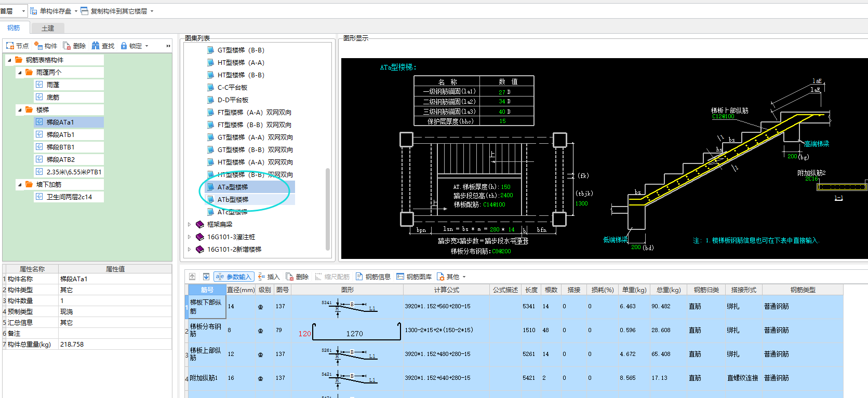Select 卫生间两层2c14 item
The image size is (868, 398).
click(x=69, y=197)
